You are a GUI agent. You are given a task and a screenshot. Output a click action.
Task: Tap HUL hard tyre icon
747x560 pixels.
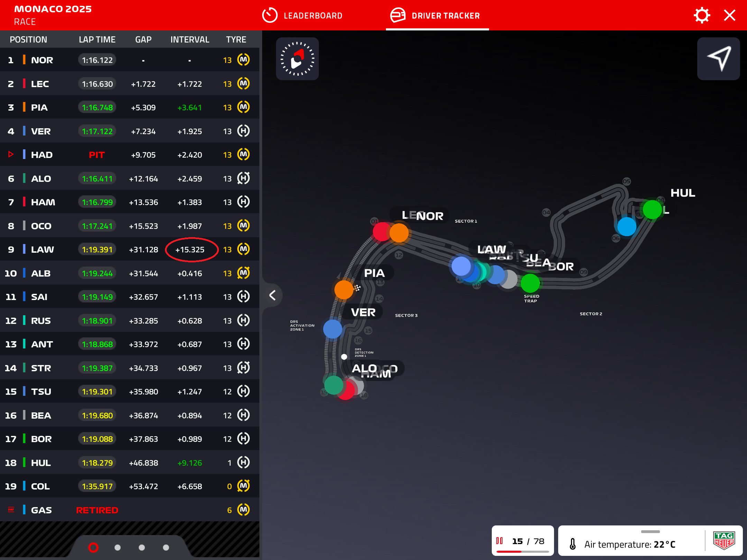[x=243, y=463]
